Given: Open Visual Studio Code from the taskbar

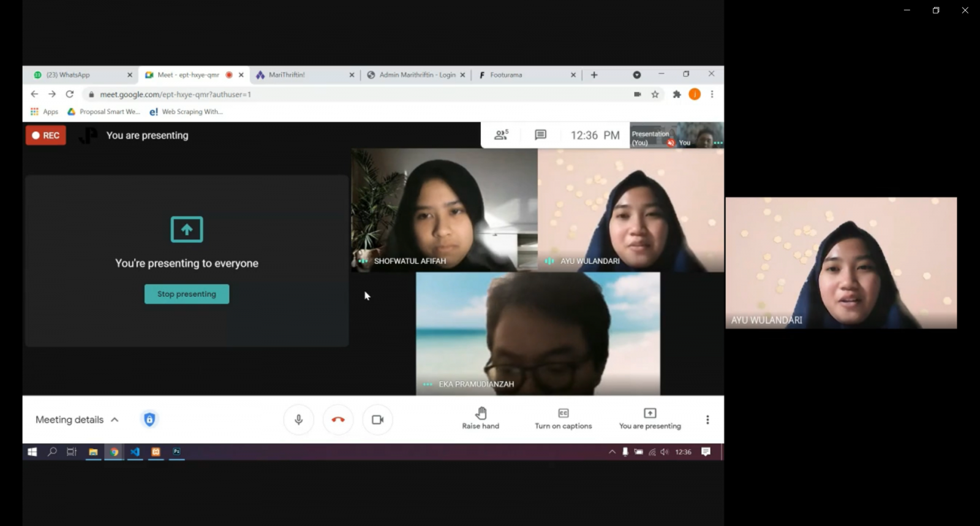Looking at the screenshot, I should coord(135,452).
